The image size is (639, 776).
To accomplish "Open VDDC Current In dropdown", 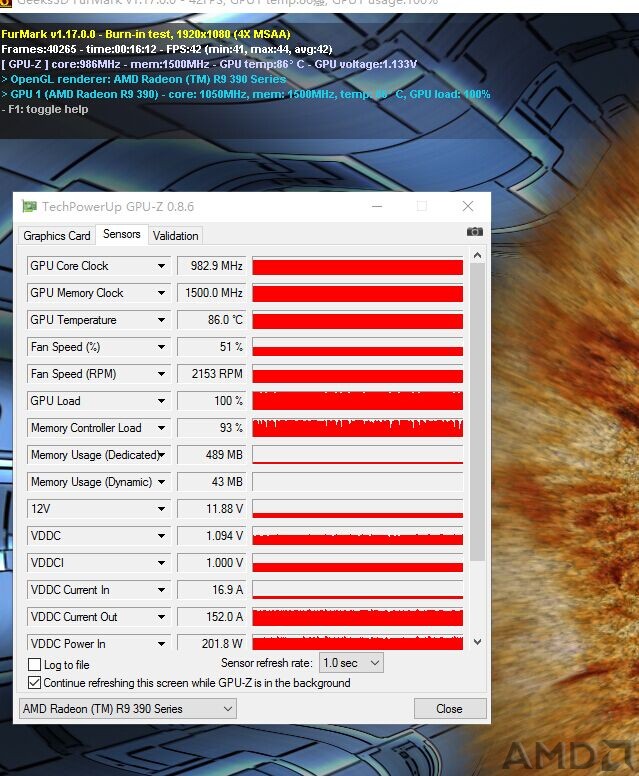I will pyautogui.click(x=161, y=589).
